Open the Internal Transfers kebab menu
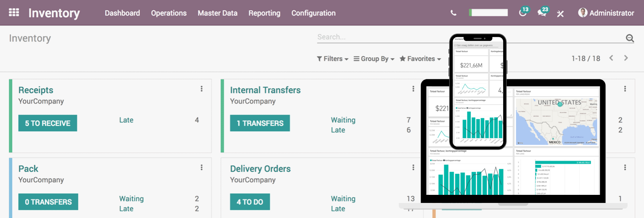The height and width of the screenshot is (218, 644). coord(413,89)
